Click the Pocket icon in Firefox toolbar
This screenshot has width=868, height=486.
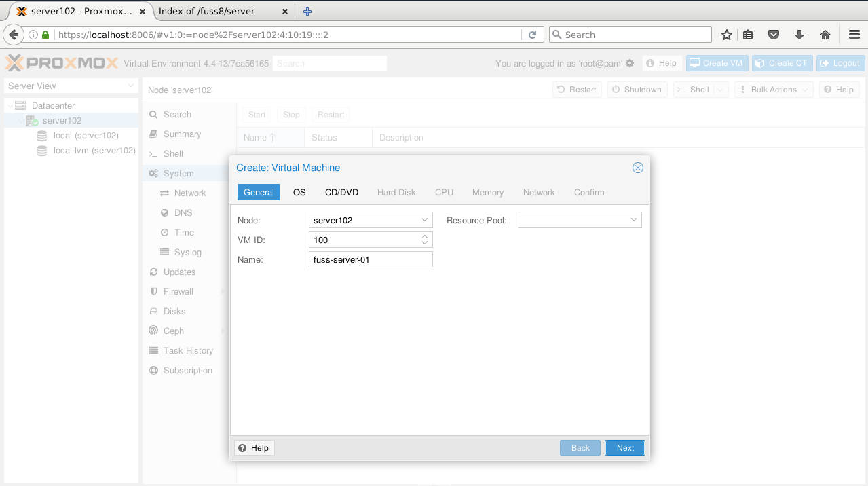pyautogui.click(x=773, y=35)
